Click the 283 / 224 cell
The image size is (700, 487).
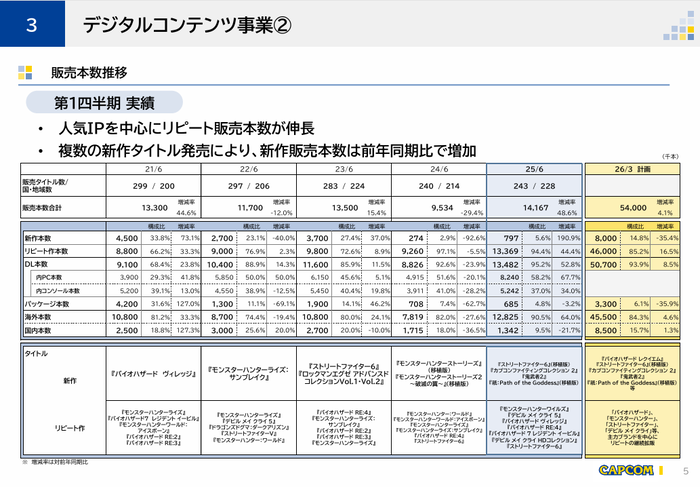click(344, 186)
